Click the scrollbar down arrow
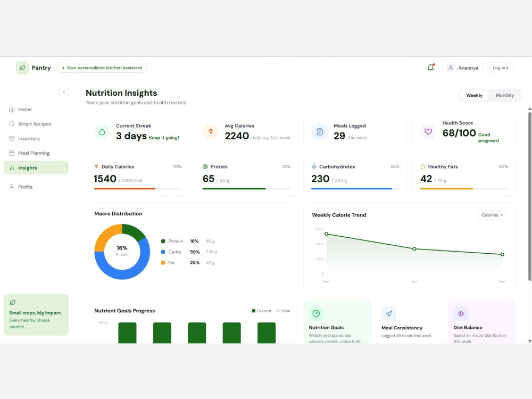Image resolution: width=532 pixels, height=399 pixels. [530, 341]
